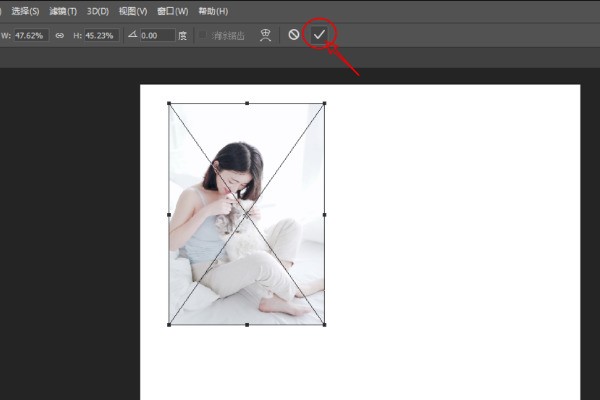Click the left-middle transform handle
Viewport: 600px width, 400px height.
coord(169,214)
